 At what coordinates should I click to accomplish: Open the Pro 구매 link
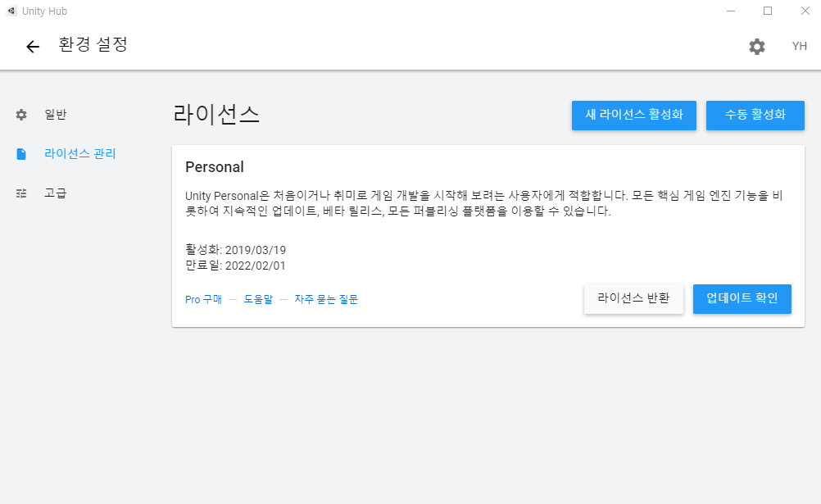pos(204,300)
